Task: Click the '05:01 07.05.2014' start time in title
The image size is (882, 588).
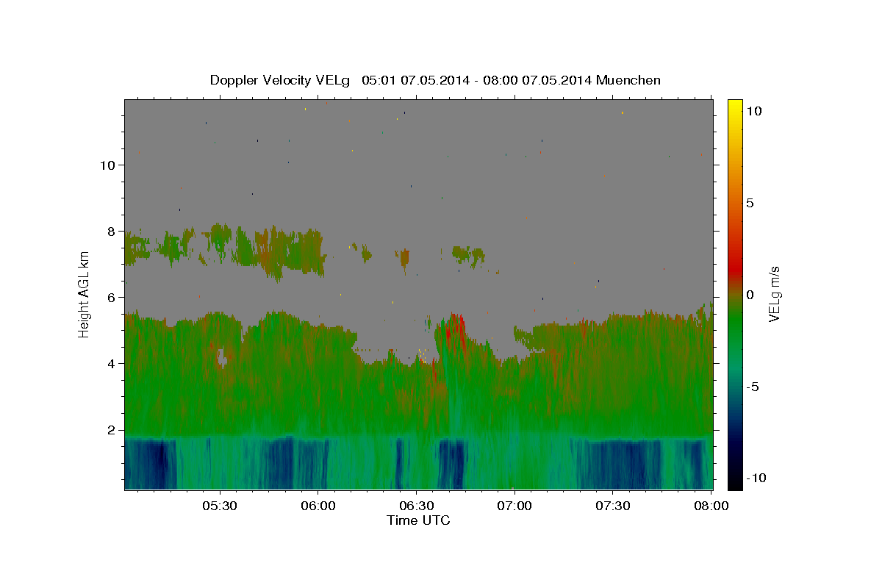Action: point(415,80)
